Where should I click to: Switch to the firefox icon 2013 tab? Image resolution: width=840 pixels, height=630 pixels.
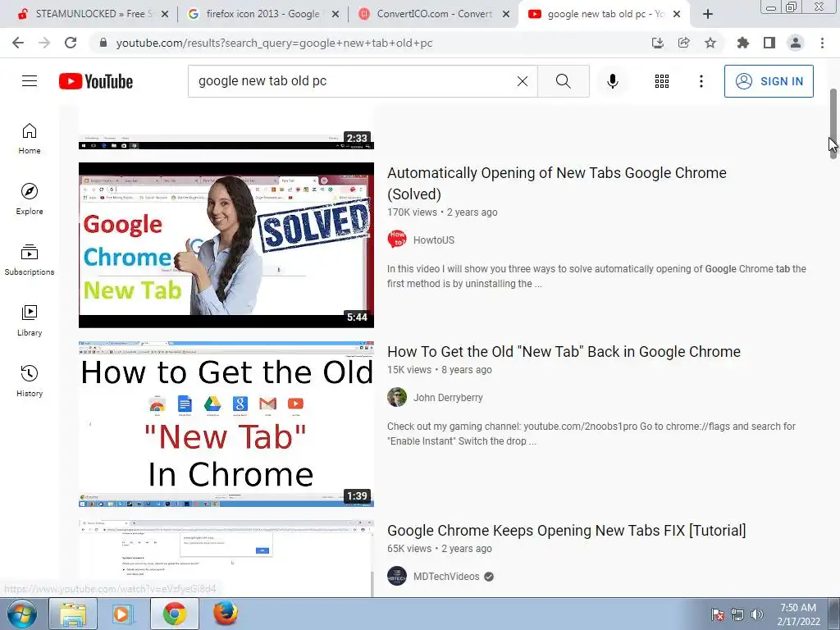[263, 14]
